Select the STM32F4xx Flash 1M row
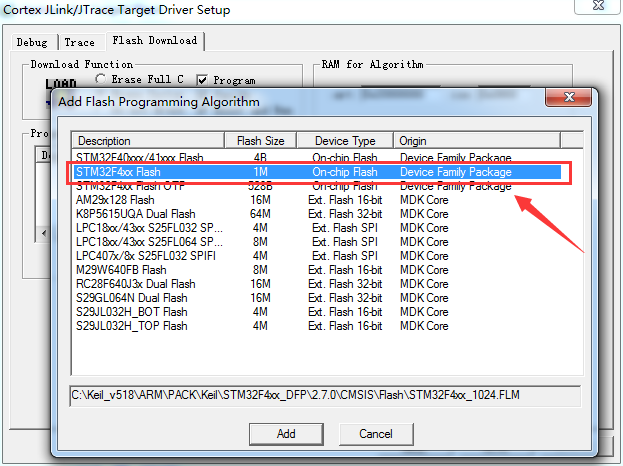Viewport: 623px width, 466px height. click(317, 172)
